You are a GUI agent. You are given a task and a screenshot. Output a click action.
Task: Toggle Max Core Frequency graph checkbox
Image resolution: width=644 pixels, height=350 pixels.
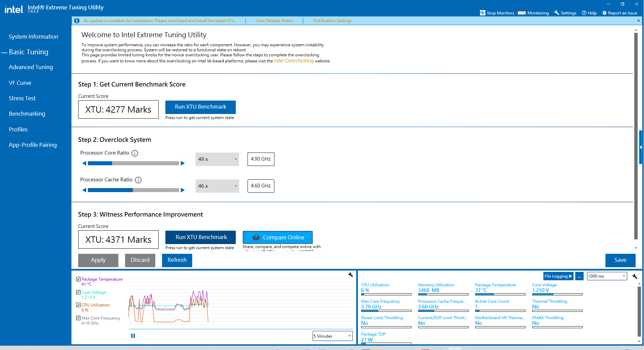click(x=78, y=318)
